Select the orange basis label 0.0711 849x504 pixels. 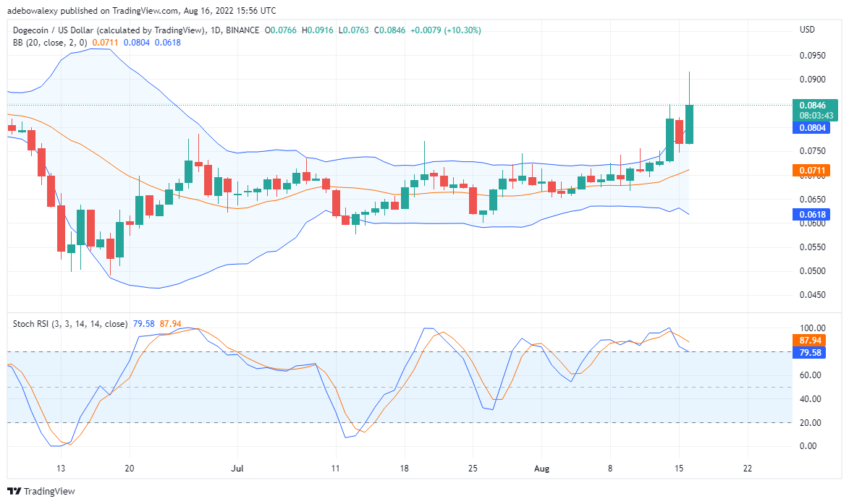(811, 171)
